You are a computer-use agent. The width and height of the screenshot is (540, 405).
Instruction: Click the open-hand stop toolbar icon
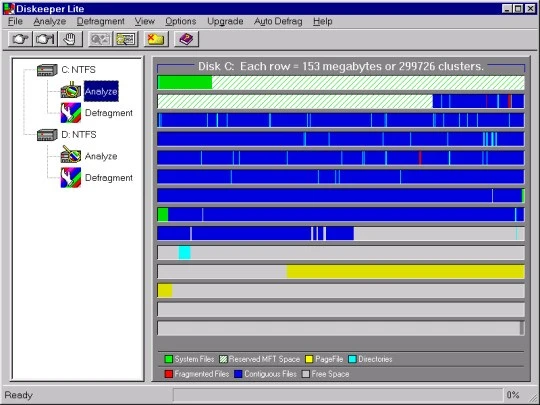(x=70, y=39)
